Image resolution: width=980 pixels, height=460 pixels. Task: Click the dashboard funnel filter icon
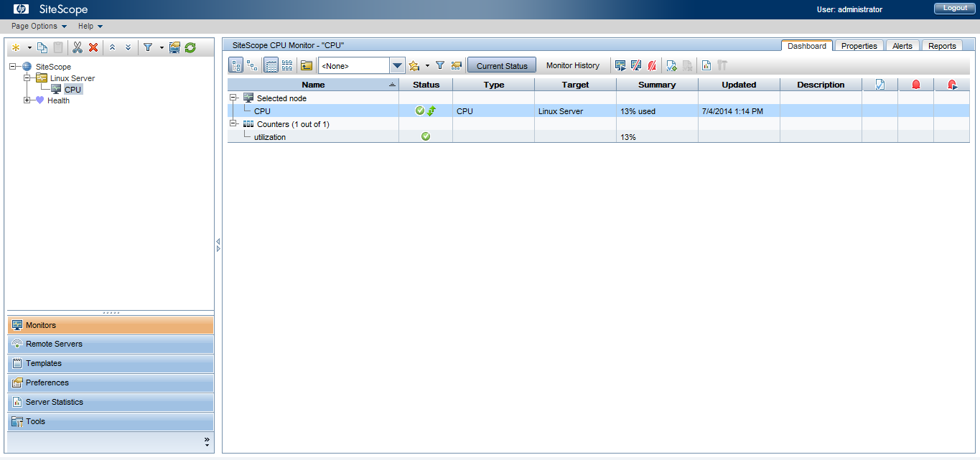tap(440, 65)
